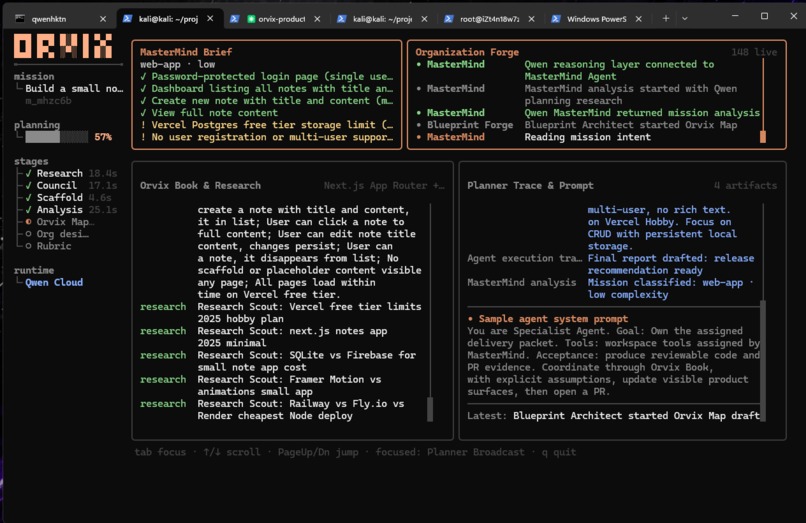
Task: Close the orvix-product tab
Action: 317,19
